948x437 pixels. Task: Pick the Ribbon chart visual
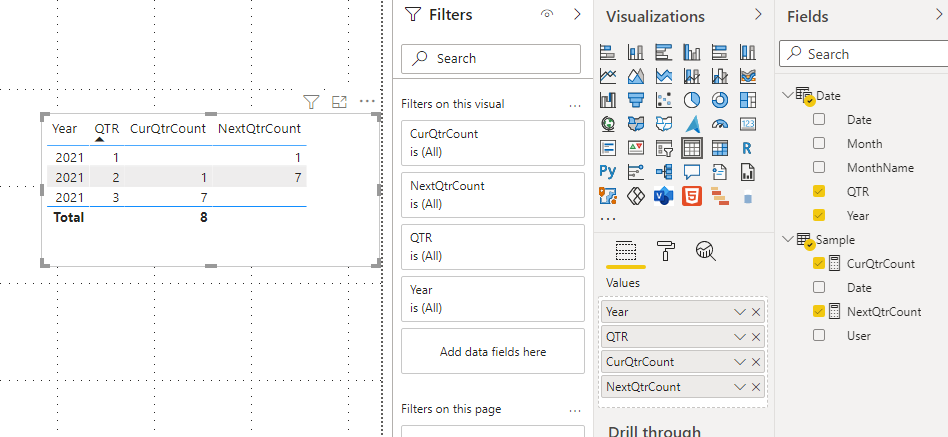coord(748,76)
